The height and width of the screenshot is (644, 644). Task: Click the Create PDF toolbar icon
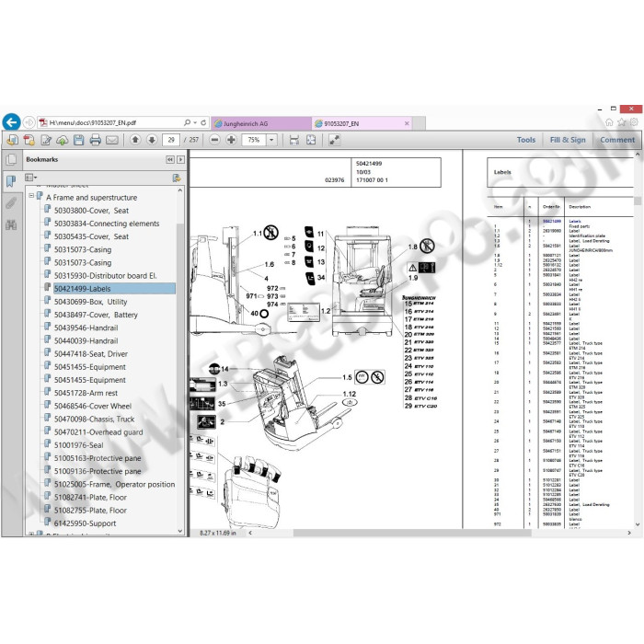tap(29, 140)
